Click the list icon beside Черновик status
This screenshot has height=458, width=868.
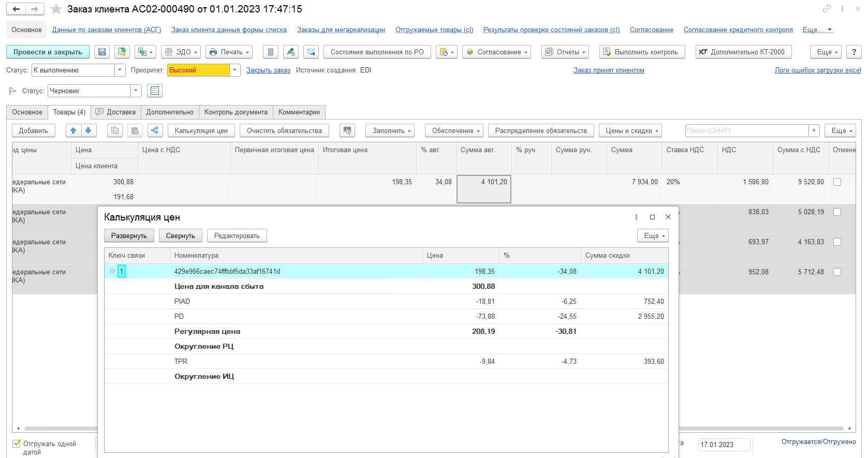155,91
